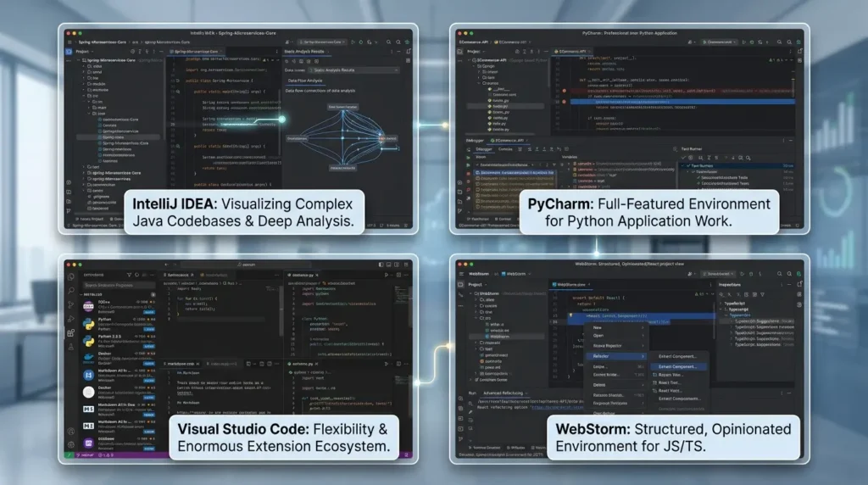The image size is (868, 485).
Task: Click VS Code green remote status bar icon
Action: pyautogui.click(x=70, y=455)
